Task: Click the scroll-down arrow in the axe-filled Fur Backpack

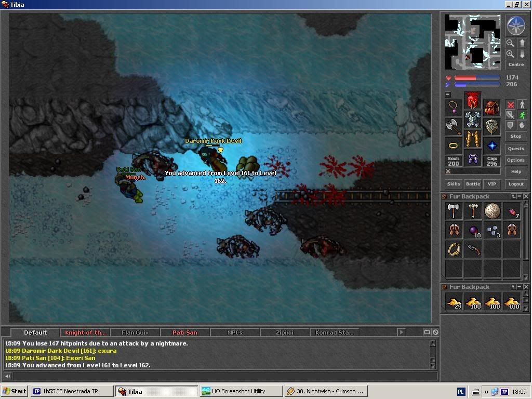Action: (x=526, y=277)
